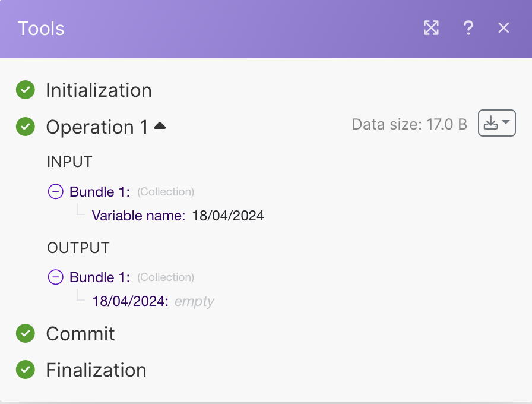Click the input value 18/04/2024

pyautogui.click(x=228, y=216)
